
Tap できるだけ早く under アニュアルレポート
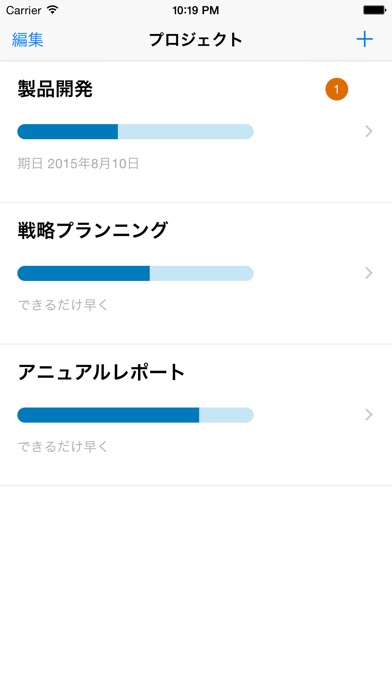63,447
